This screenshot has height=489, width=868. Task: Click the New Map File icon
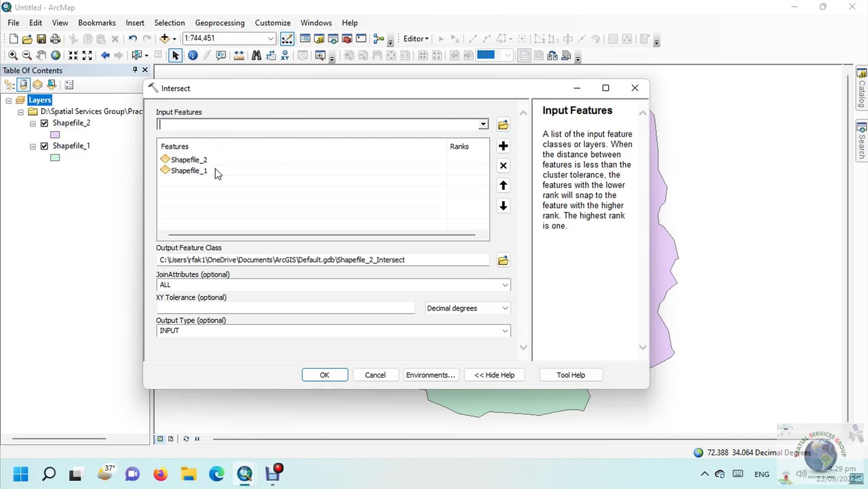(x=13, y=39)
